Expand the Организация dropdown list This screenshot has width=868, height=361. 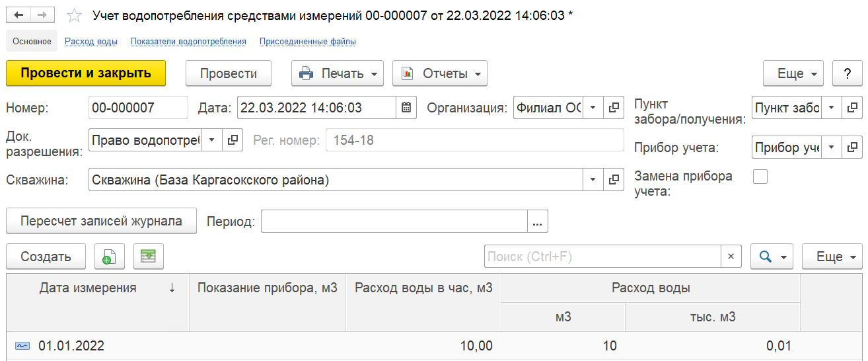click(x=593, y=108)
